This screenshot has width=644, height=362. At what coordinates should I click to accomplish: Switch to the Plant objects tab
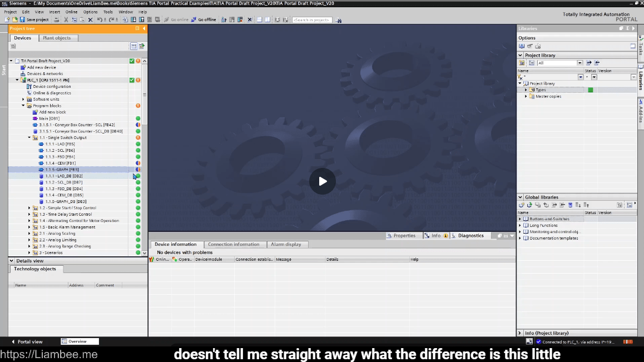coord(57,38)
